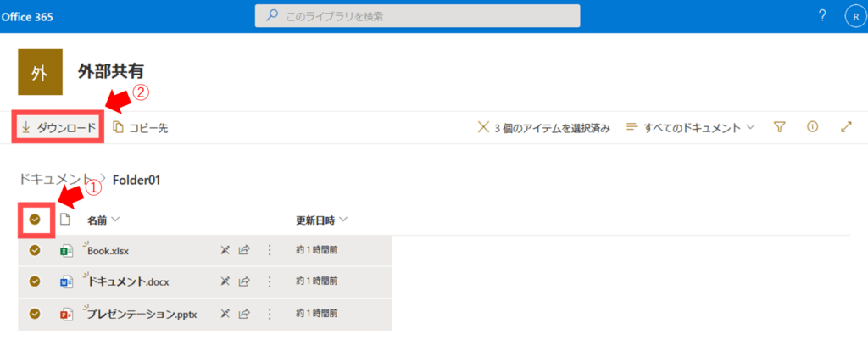868x351 pixels.
Task: Click the Copy to (コピー先) command
Action: (x=141, y=128)
